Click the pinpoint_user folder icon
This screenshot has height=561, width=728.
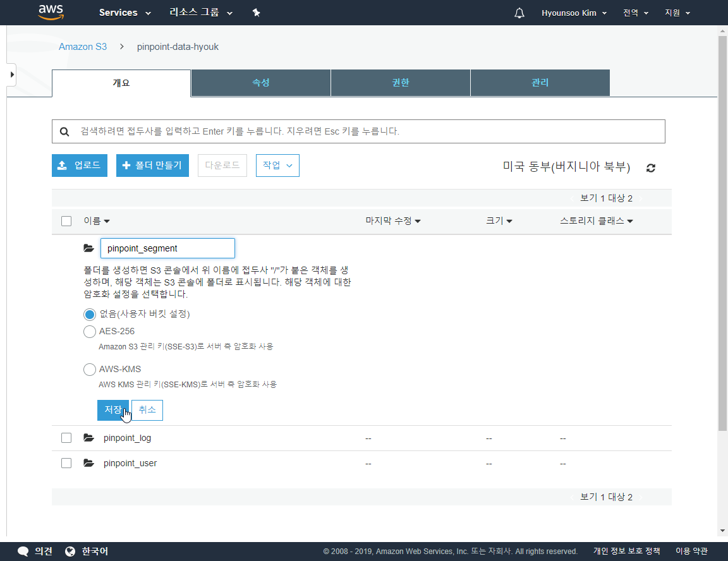[x=88, y=462]
